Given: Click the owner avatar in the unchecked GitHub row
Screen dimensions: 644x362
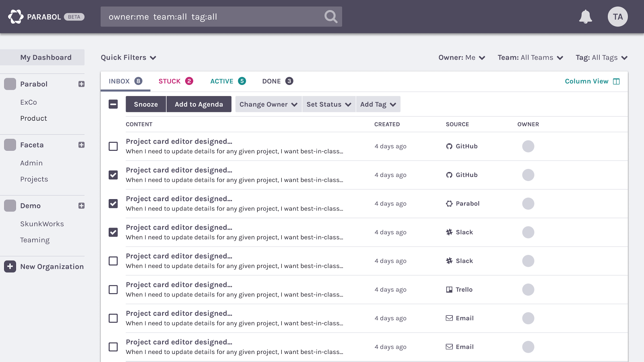Looking at the screenshot, I should point(528,146).
